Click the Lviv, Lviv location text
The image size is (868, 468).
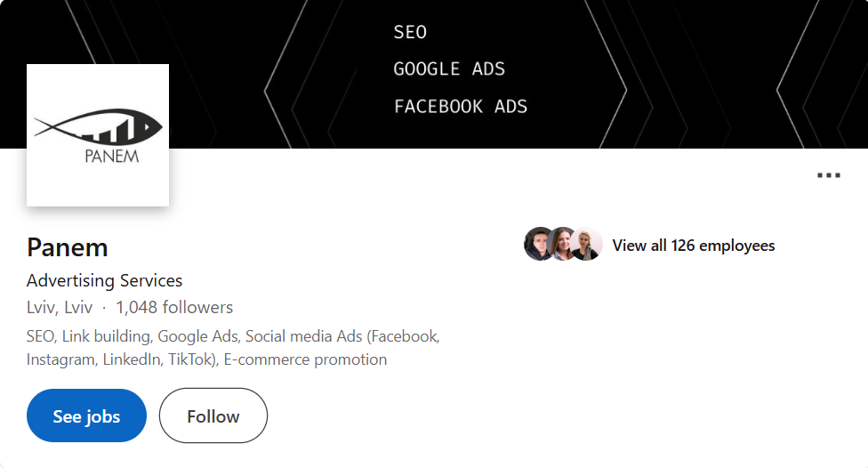[x=59, y=308]
